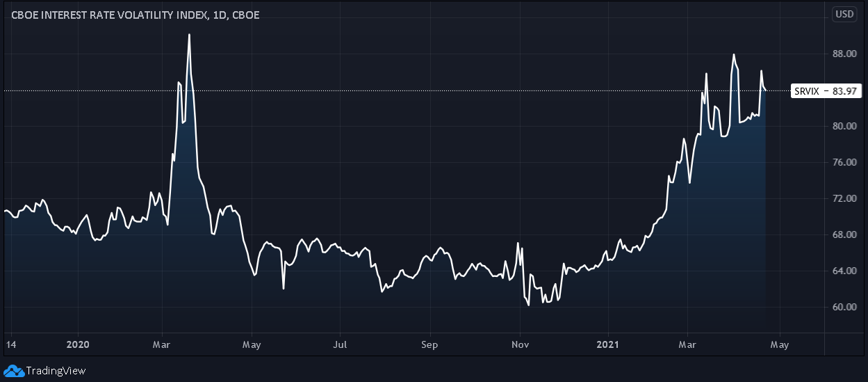
Task: Click the Nov time axis label
Action: point(520,344)
